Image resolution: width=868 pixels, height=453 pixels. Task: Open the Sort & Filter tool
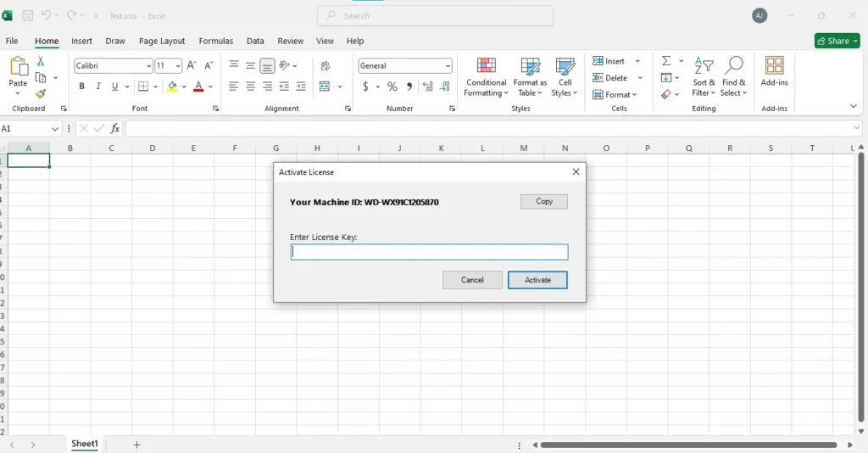pyautogui.click(x=704, y=76)
